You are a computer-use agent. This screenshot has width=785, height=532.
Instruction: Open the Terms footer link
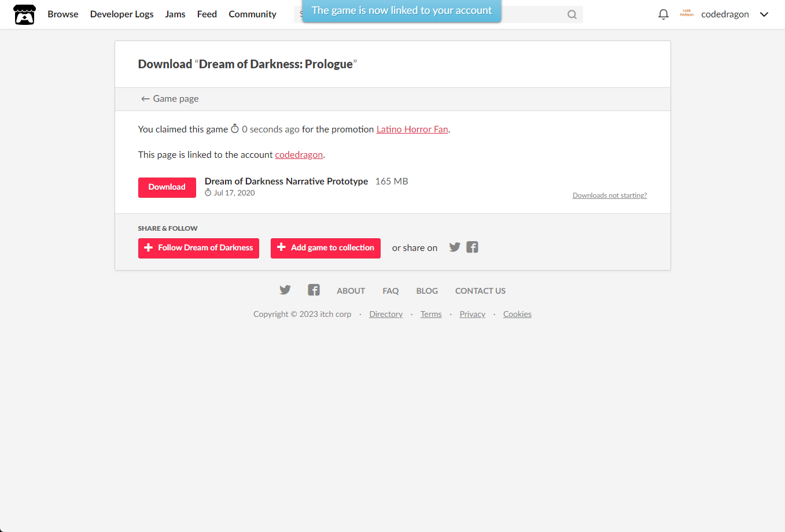[431, 314]
